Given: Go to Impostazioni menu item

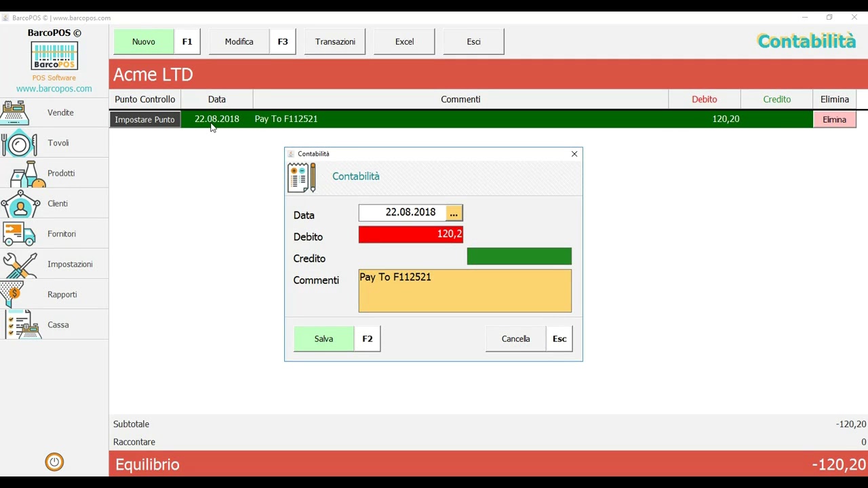Looking at the screenshot, I should pyautogui.click(x=54, y=264).
